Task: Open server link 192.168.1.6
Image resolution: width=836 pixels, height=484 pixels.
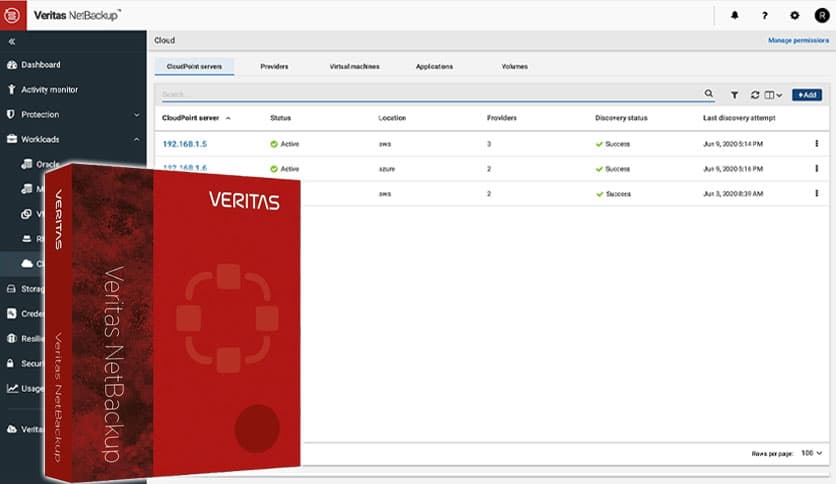Action: pos(184,167)
